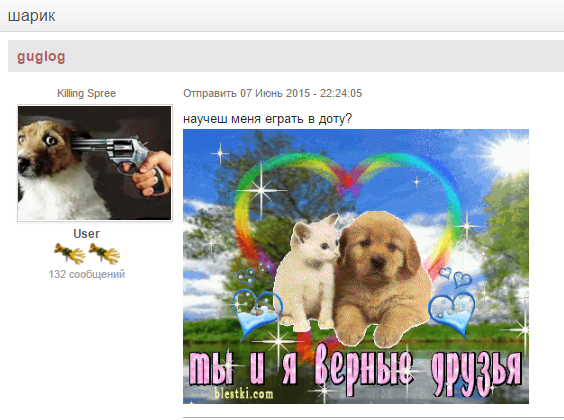Click the 'Killing Spree' rank title
The width and height of the screenshot is (564, 420).
coord(86,93)
